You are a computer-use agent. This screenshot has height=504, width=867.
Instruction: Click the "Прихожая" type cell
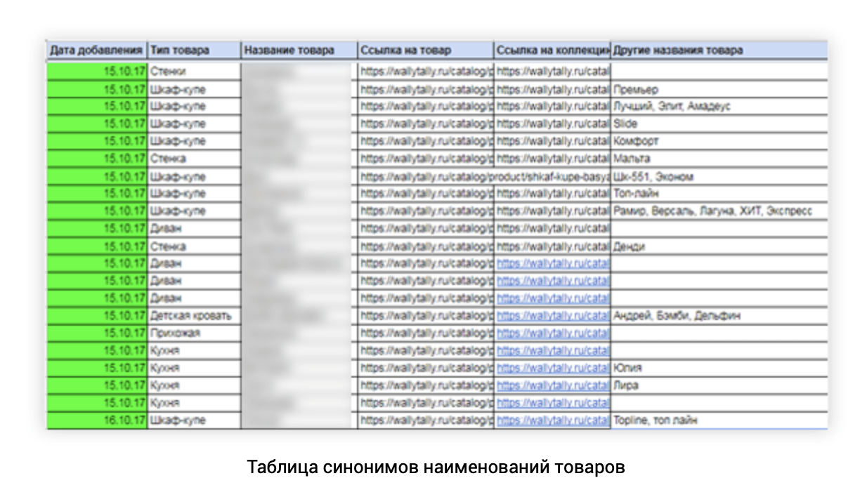[x=195, y=333]
